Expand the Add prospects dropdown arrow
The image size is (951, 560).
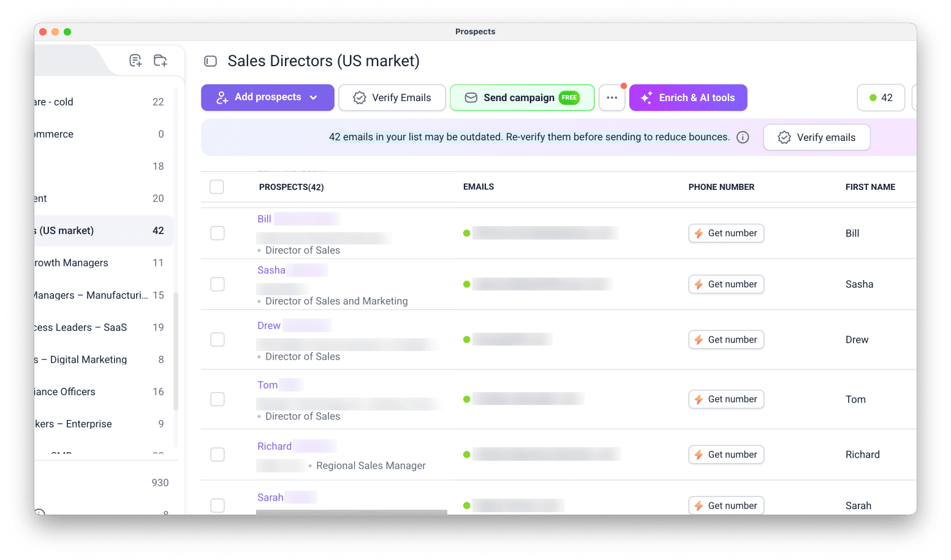click(314, 97)
